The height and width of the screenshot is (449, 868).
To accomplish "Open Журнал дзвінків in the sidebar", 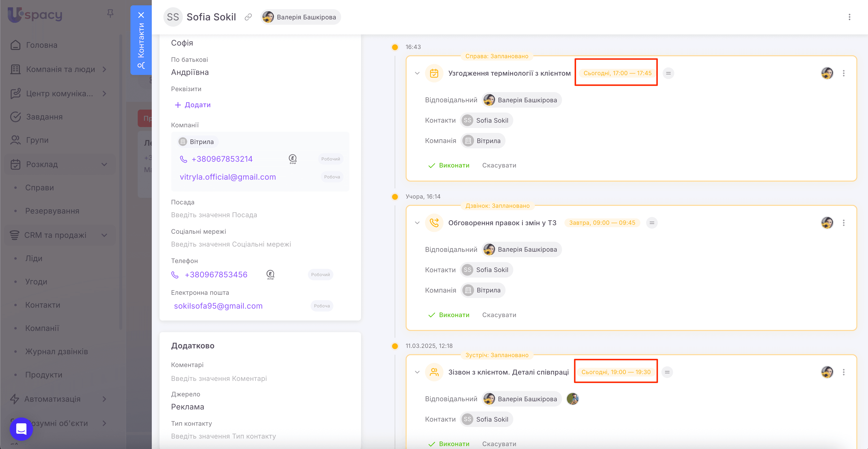I will pos(56,351).
